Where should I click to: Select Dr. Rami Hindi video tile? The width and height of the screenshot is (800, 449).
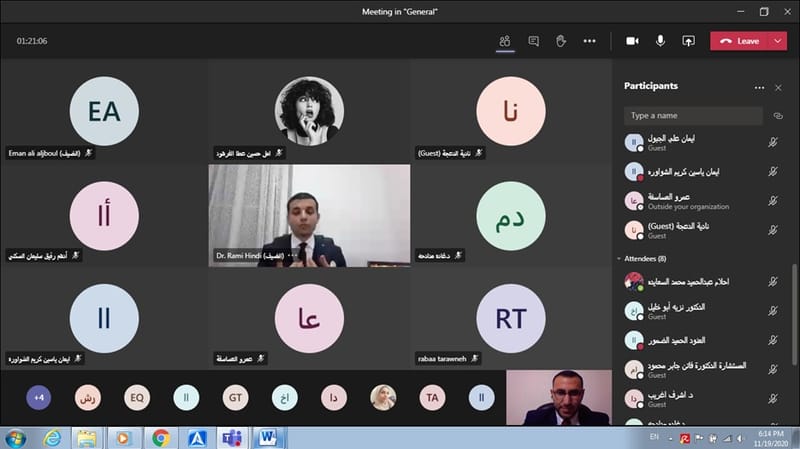click(x=309, y=215)
